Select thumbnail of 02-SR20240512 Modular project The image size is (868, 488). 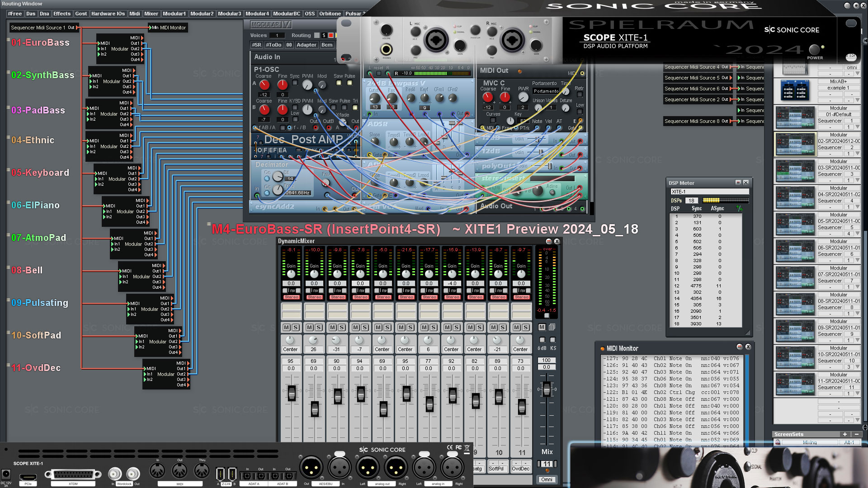click(795, 145)
